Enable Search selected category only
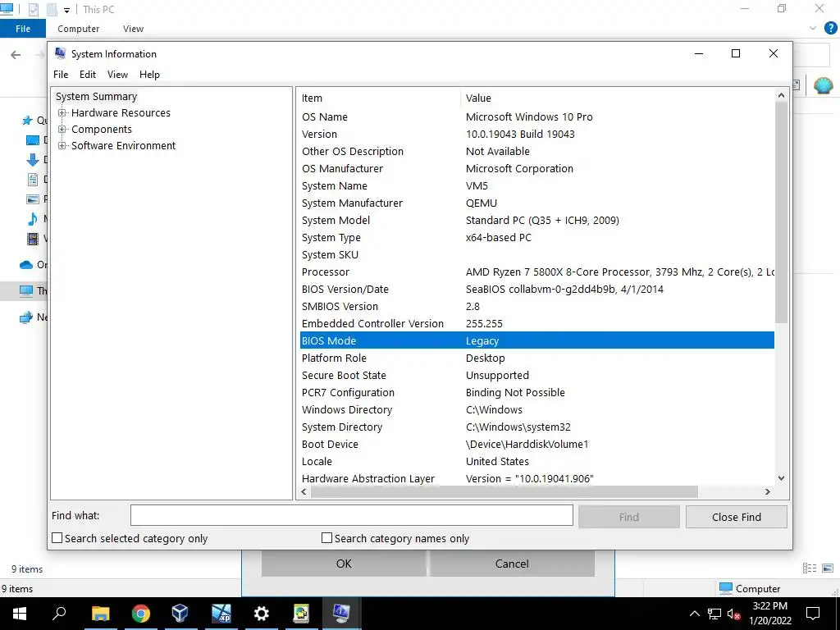The width and height of the screenshot is (840, 630). 57,538
